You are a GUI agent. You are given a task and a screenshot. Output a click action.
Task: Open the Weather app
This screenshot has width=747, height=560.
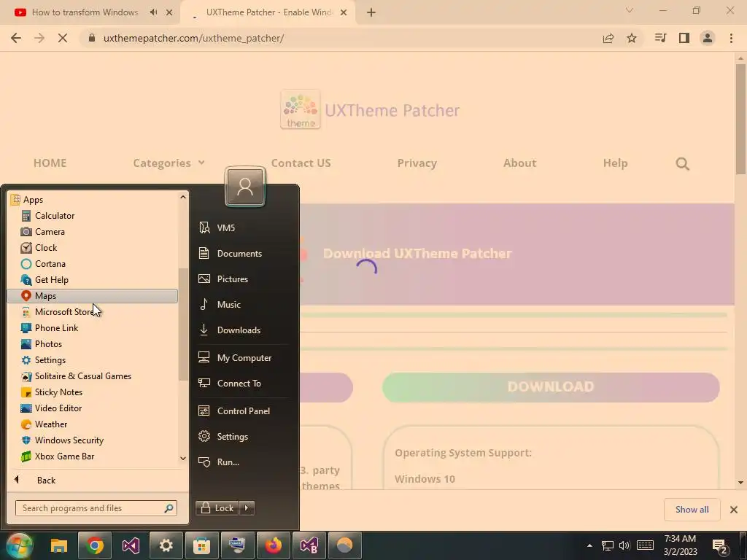(93, 424)
